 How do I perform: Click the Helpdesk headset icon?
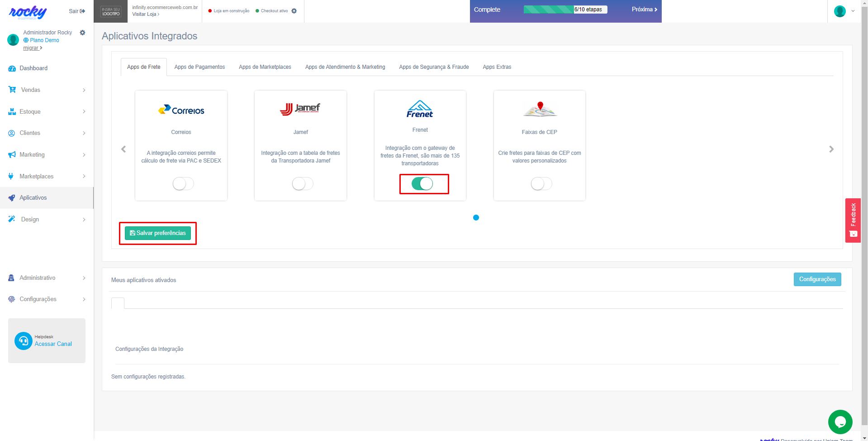[23, 341]
